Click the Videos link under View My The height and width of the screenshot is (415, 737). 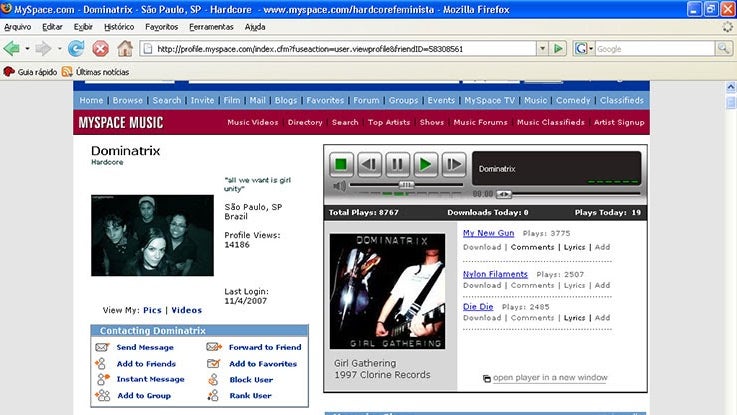click(187, 310)
